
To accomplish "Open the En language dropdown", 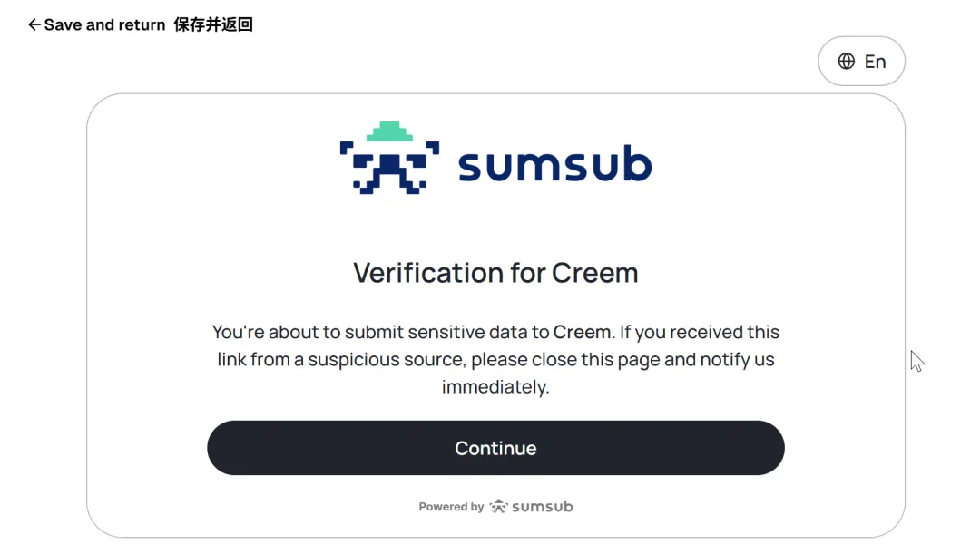I will point(862,62).
